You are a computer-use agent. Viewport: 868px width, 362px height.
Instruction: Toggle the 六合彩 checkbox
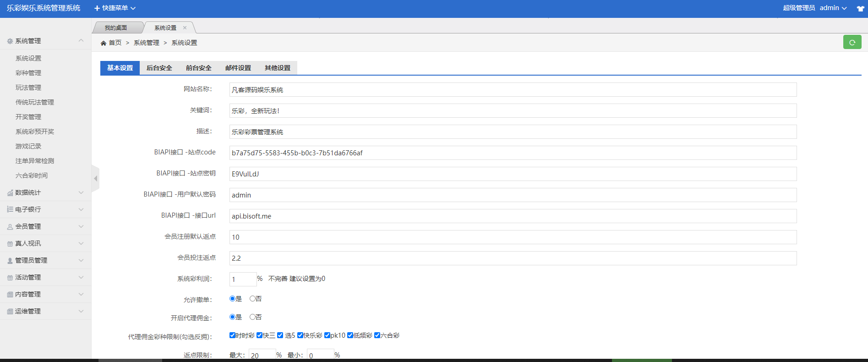pyautogui.click(x=377, y=335)
